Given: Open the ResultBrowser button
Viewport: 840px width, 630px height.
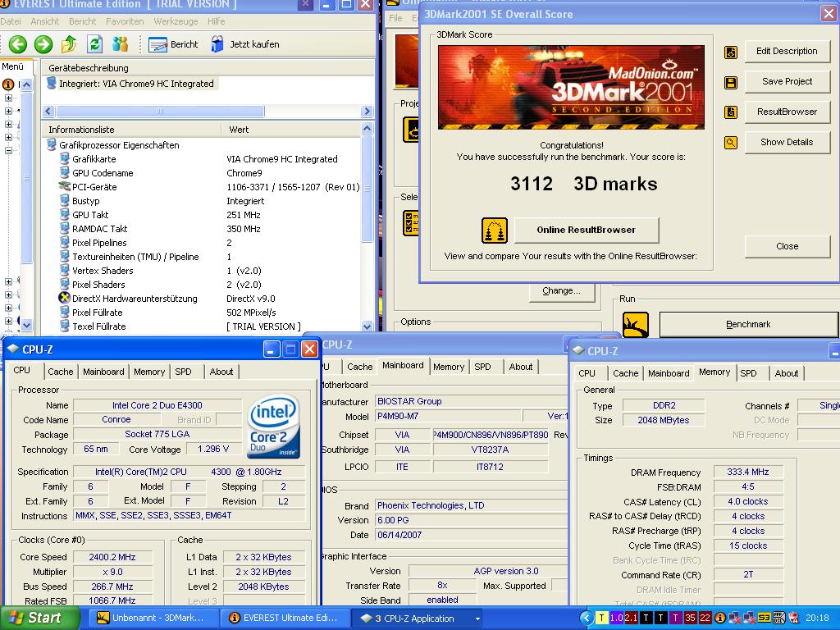Looking at the screenshot, I should point(787,112).
